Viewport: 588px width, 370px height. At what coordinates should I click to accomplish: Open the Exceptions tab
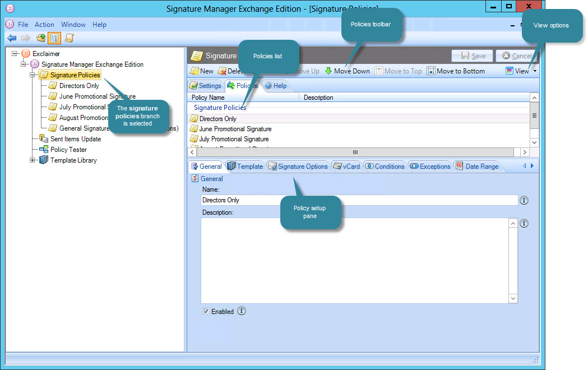[x=430, y=166]
